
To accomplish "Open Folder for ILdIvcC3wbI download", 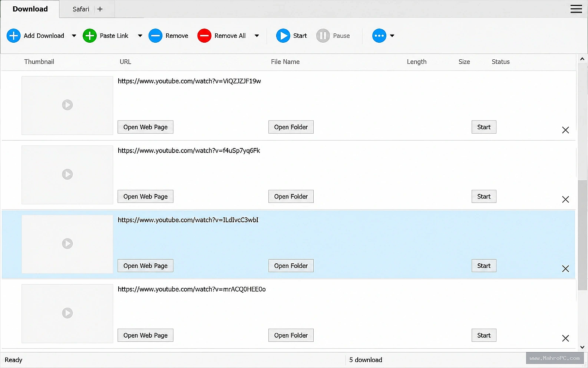I will pyautogui.click(x=291, y=266).
